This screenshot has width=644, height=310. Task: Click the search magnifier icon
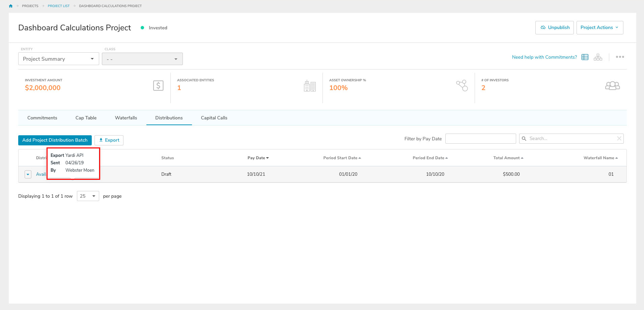coord(524,138)
